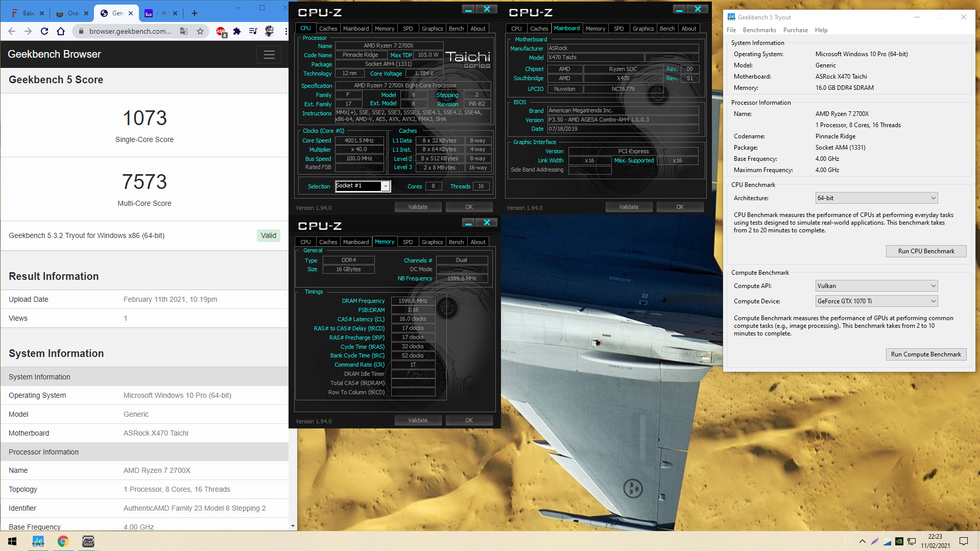Image resolution: width=980 pixels, height=551 pixels.
Task: Open About tab in CPU-Z Memory window
Action: tap(478, 242)
